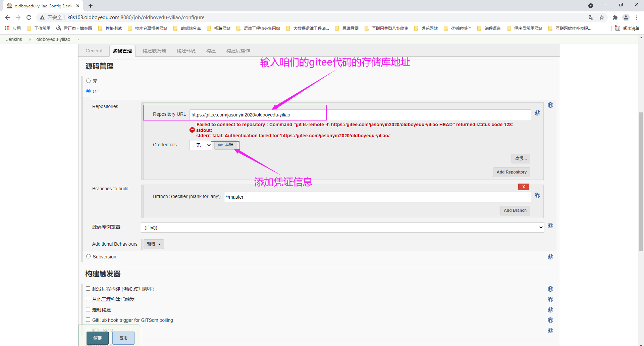
Task: Open browser extensions puzzle icon
Action: pyautogui.click(x=615, y=17)
